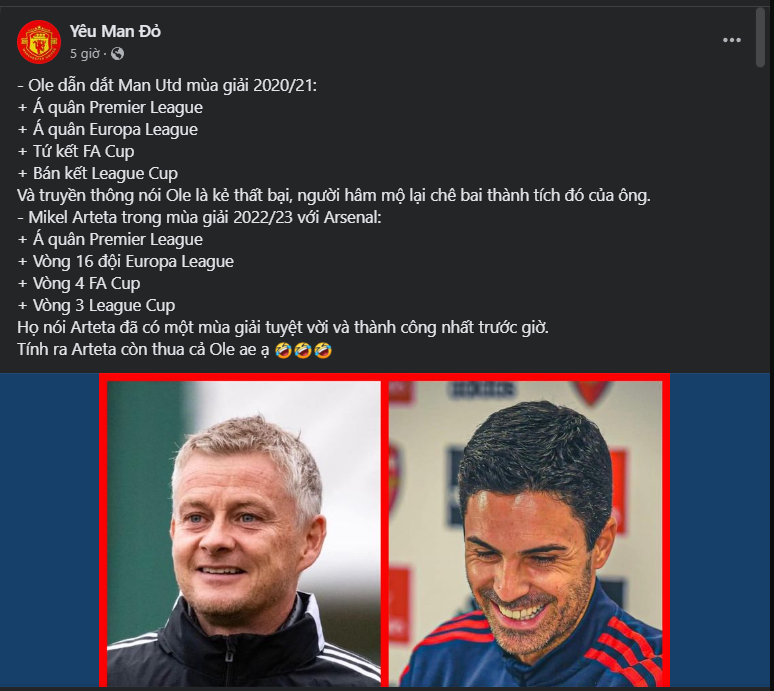This screenshot has width=774, height=691.
Task: Click the empty scrollbar track below the thumb
Action: click(760, 217)
